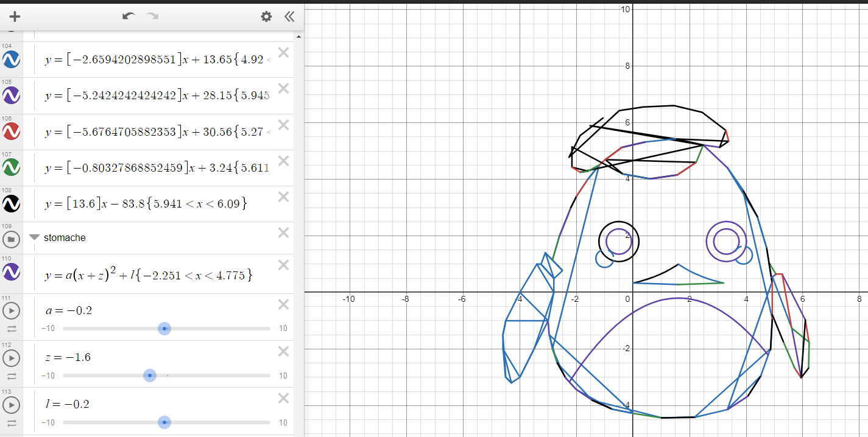Collapse the stomache folder with its triangle

coord(34,237)
